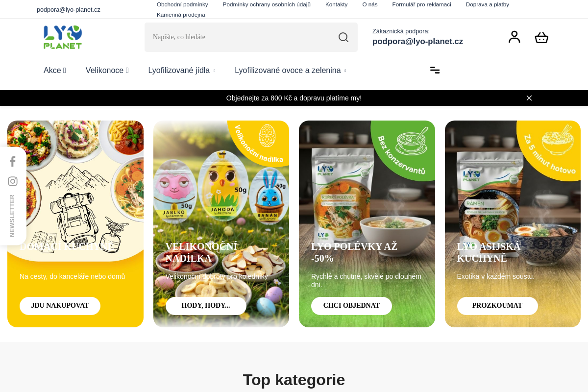
Task: Click the PROZKOUMAT button
Action: pos(497,306)
